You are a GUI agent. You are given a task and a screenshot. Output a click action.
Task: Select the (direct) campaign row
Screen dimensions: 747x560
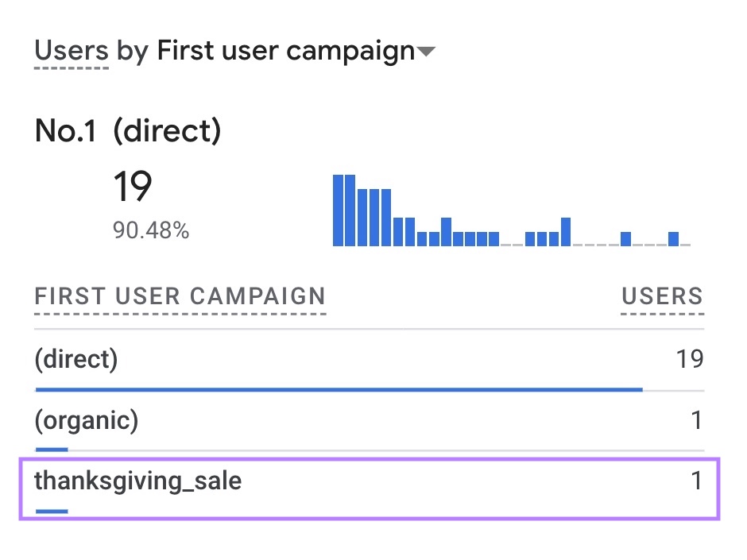click(x=76, y=359)
